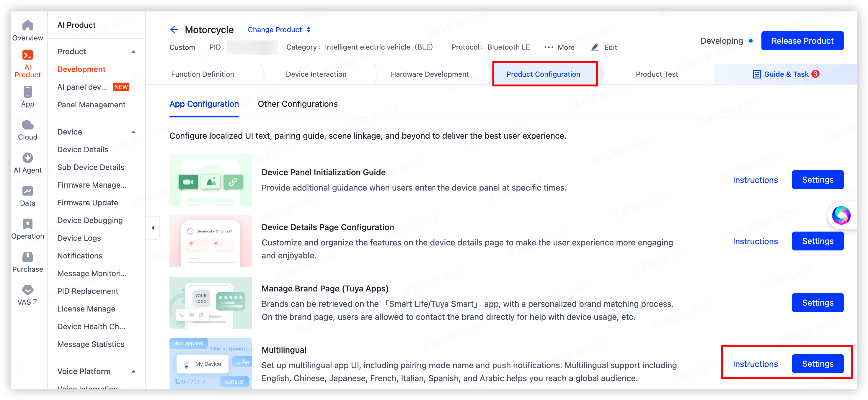The width and height of the screenshot is (868, 400).
Task: Open Device Health Ch... menu item
Action: click(x=91, y=327)
